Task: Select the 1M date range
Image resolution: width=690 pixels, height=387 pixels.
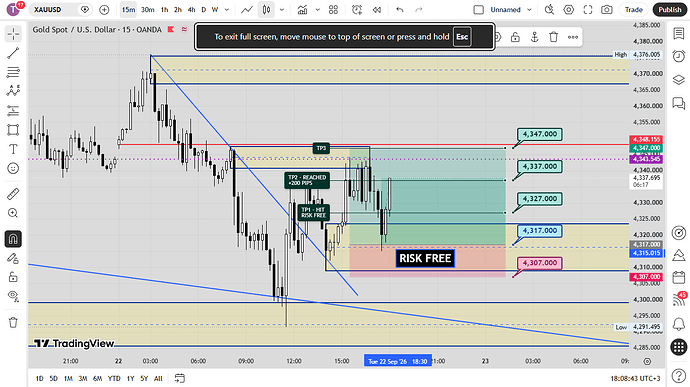Action: (68, 378)
